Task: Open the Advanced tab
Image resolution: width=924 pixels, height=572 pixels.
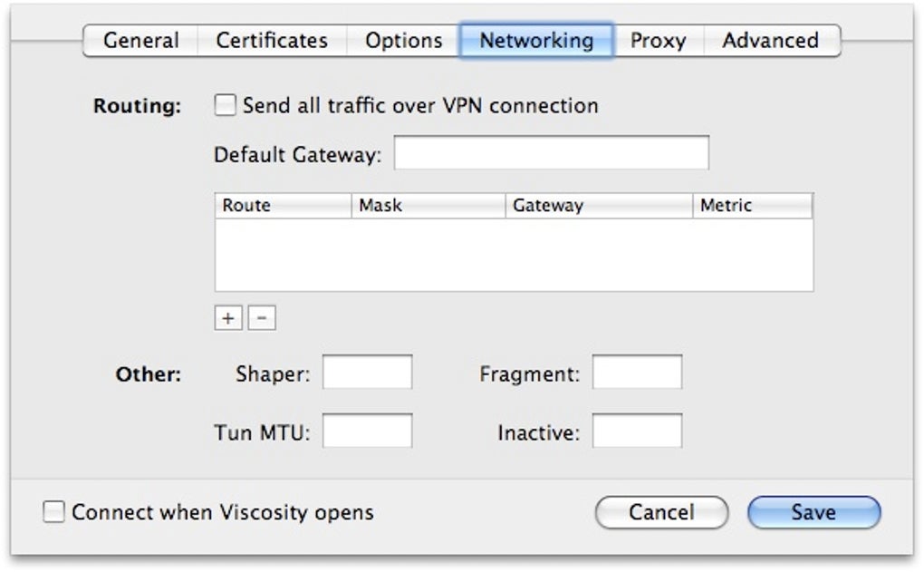Action: [770, 41]
